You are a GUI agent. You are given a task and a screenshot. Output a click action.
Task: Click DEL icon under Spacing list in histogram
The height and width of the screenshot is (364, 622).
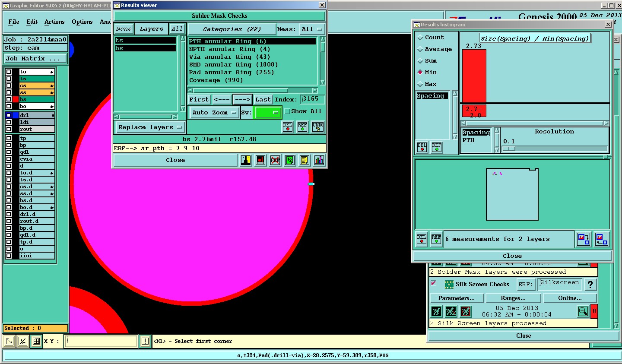422,147
